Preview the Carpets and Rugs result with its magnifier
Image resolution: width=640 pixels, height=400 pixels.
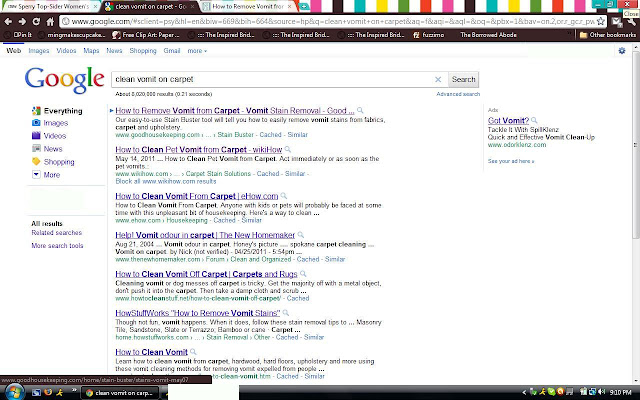[x=303, y=274]
